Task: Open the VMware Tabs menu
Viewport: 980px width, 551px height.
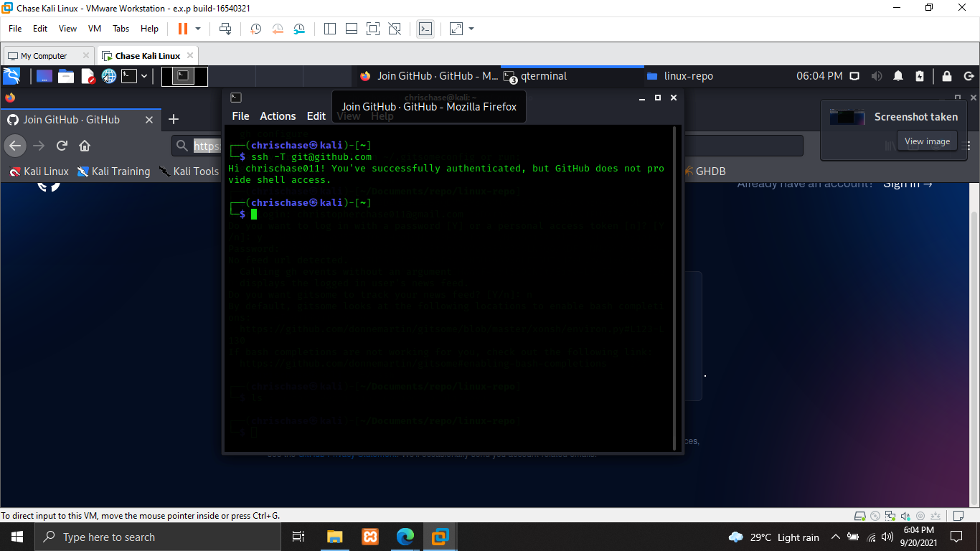Action: pos(121,29)
